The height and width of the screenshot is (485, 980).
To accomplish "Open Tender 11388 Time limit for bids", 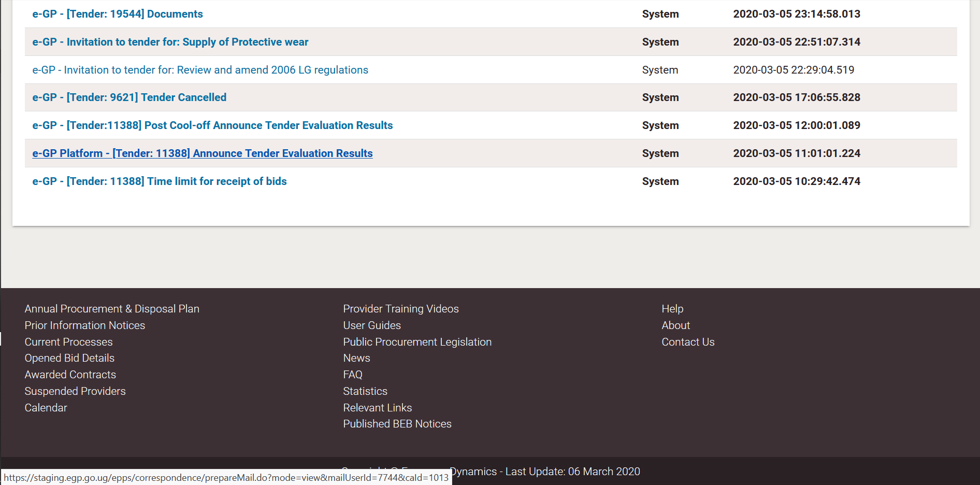I will 160,181.
